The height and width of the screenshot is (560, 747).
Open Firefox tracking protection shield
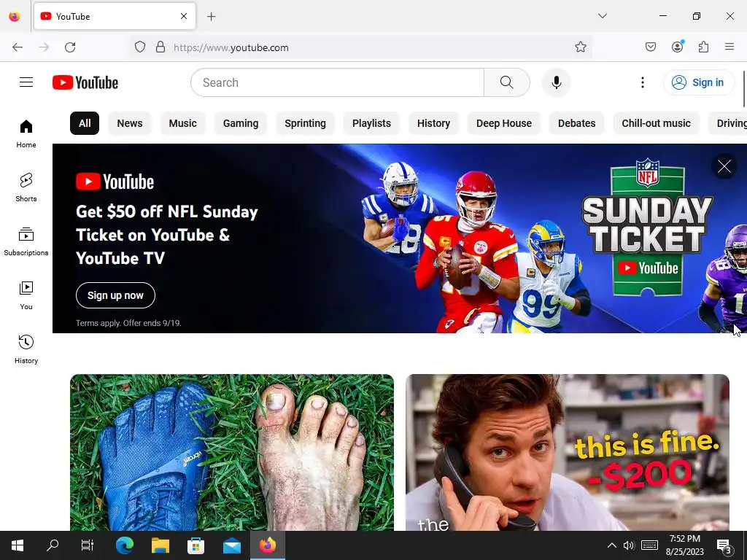tap(139, 47)
